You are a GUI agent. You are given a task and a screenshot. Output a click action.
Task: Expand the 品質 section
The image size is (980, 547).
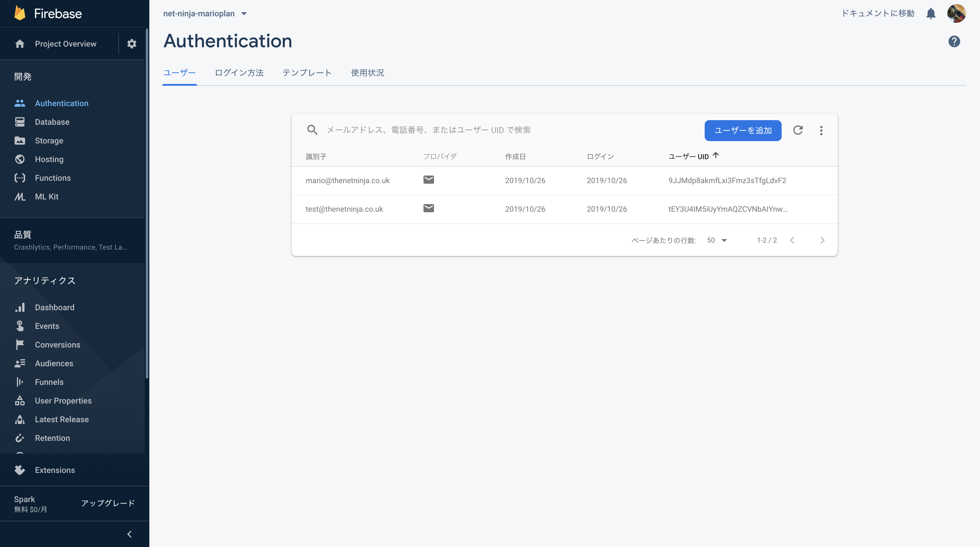click(72, 241)
